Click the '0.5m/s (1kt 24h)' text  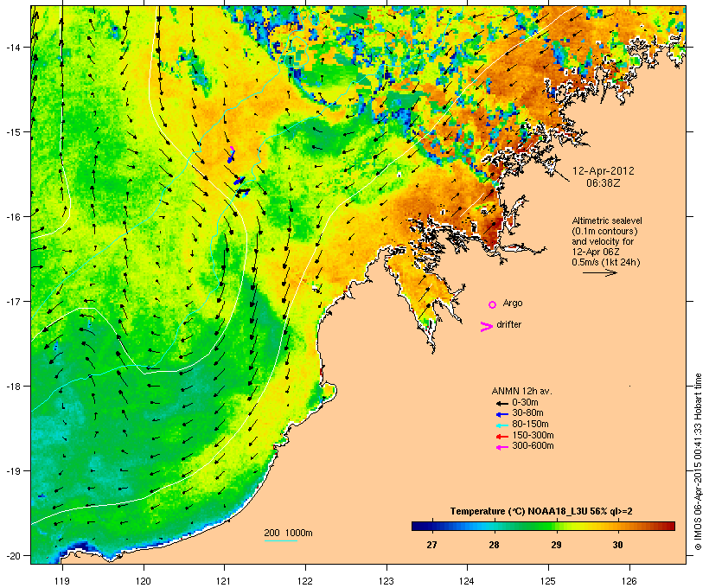tap(606, 262)
